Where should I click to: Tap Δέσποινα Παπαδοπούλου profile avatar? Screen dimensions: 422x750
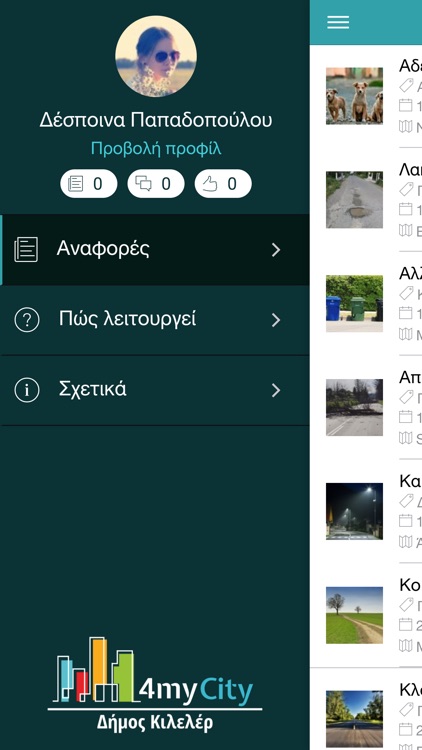click(x=156, y=56)
